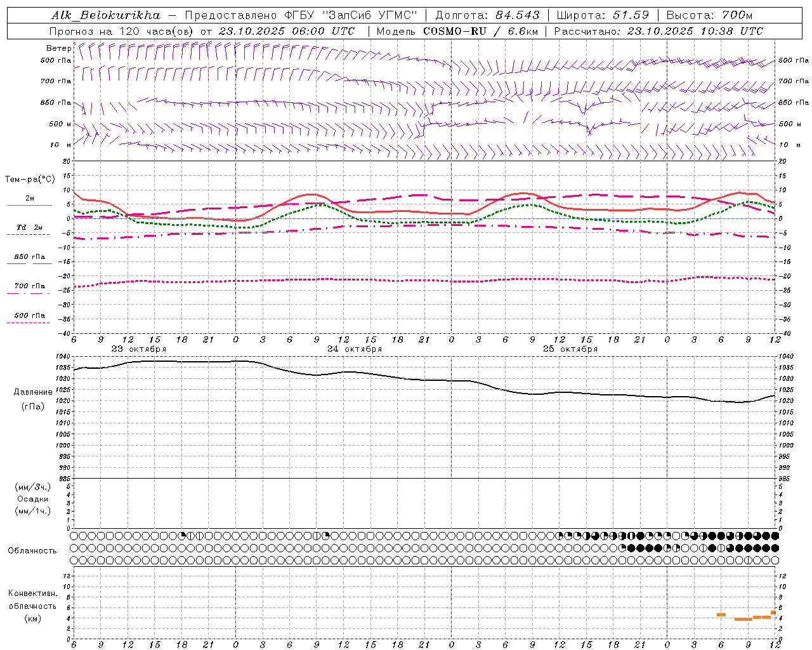Select the Осадки precipitation panel label
The height and width of the screenshot is (650, 812).
click(33, 499)
